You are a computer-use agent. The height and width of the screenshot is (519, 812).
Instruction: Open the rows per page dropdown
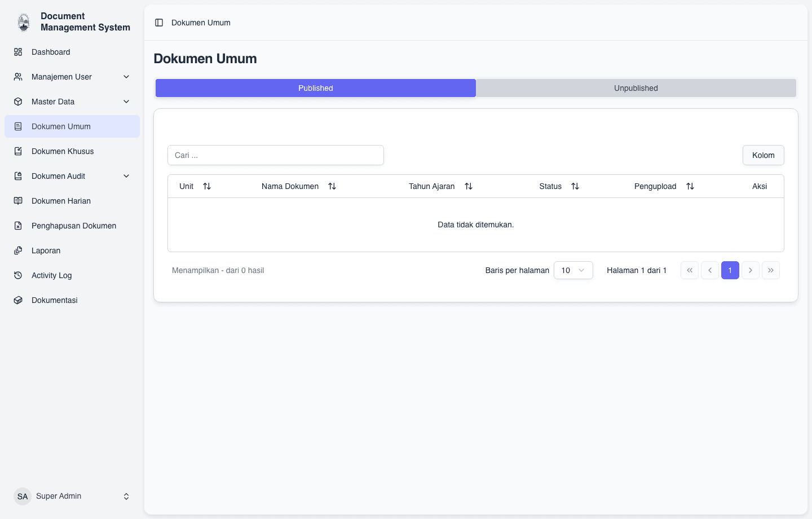coord(573,270)
